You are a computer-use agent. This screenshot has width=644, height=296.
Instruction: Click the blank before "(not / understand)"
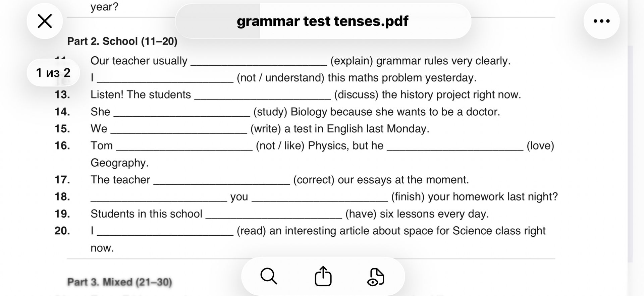pos(165,79)
